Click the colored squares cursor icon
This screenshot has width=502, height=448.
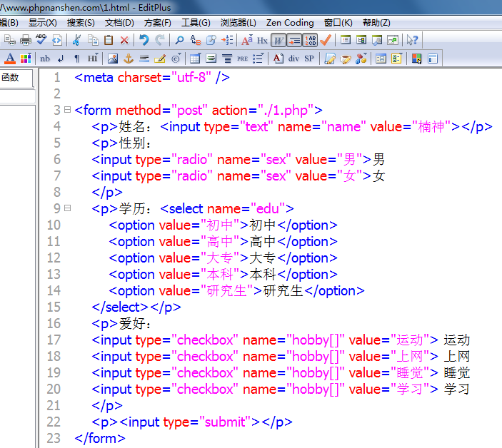tap(416, 58)
